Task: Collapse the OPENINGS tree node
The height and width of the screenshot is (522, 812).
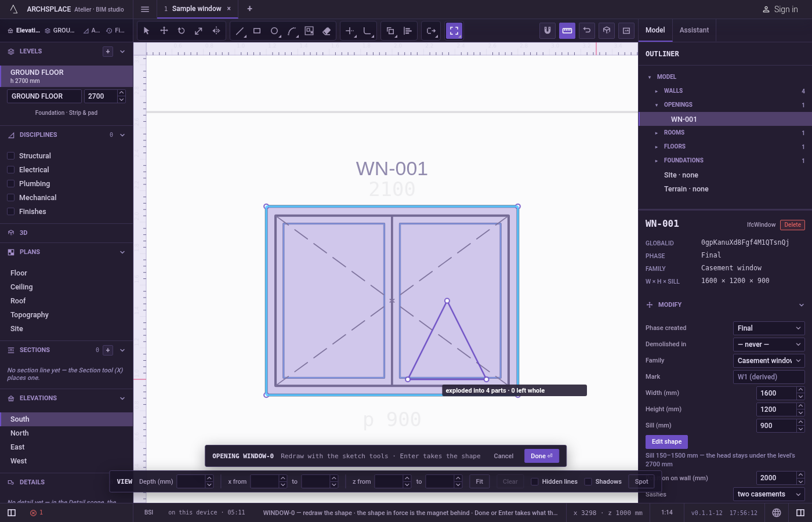Action: 657,105
